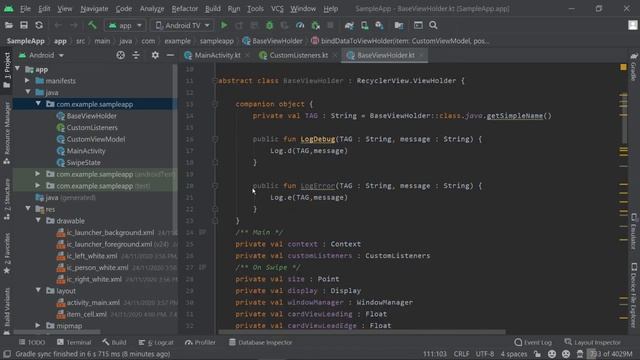Open the File menu
The height and width of the screenshot is (360, 640).
pos(25,9)
